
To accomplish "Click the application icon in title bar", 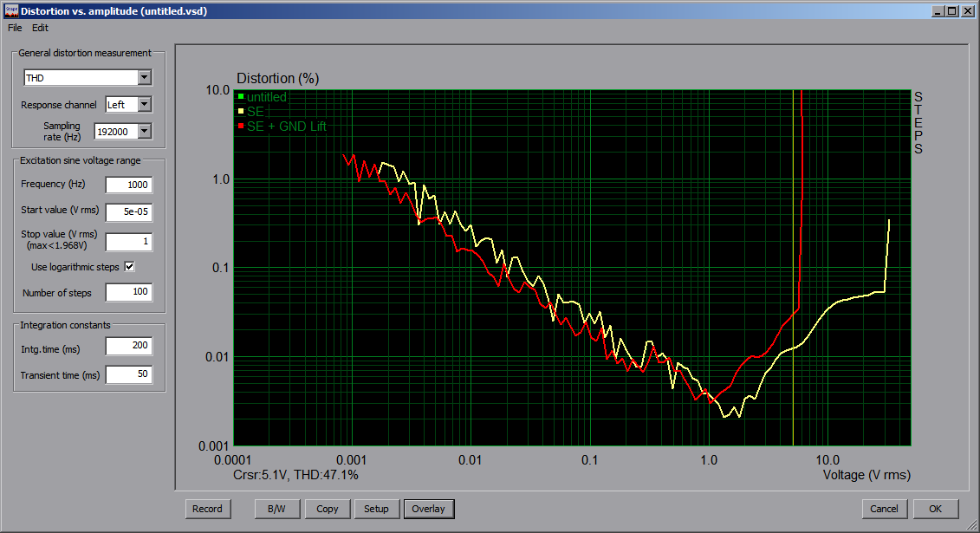I will coord(10,11).
